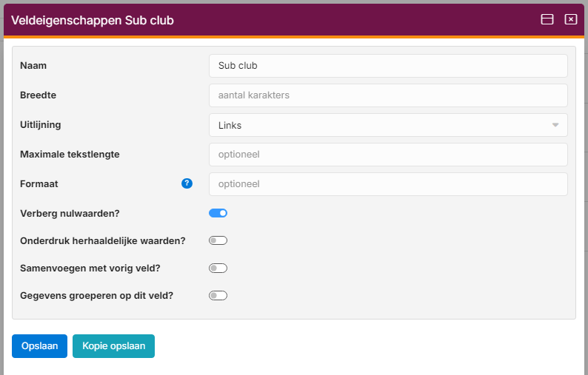Save changes with the Opslaan button
The height and width of the screenshot is (375, 588).
[39, 346]
